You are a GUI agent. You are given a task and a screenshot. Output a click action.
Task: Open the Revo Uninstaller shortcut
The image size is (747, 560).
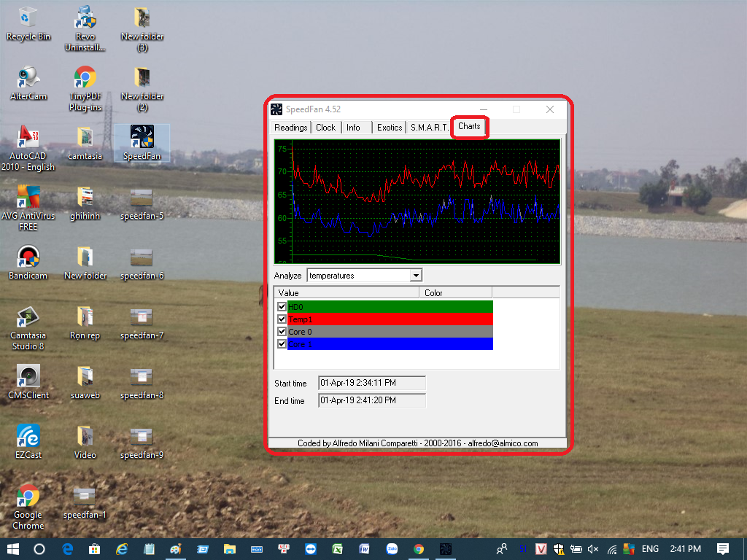point(85,18)
